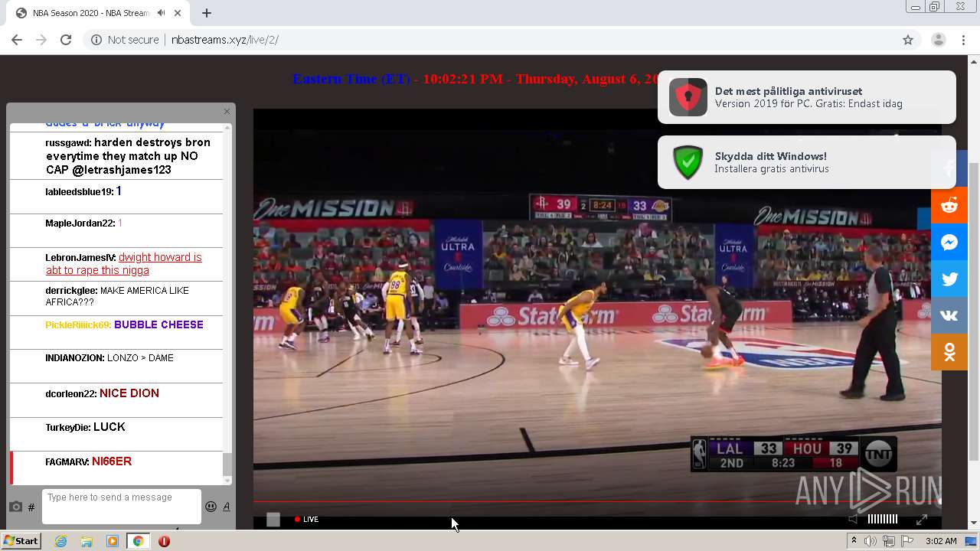Enter fullscreen mode on the video player
Image resolution: width=980 pixels, height=551 pixels.
coord(922,520)
